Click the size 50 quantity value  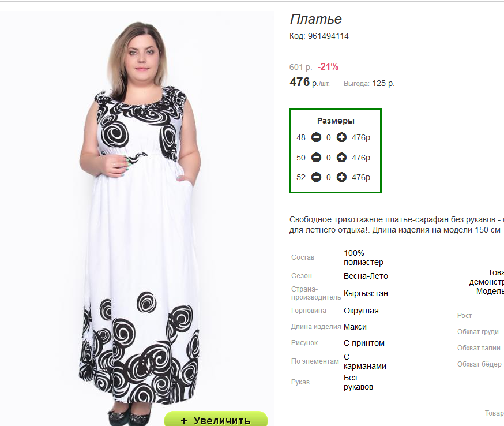(329, 158)
